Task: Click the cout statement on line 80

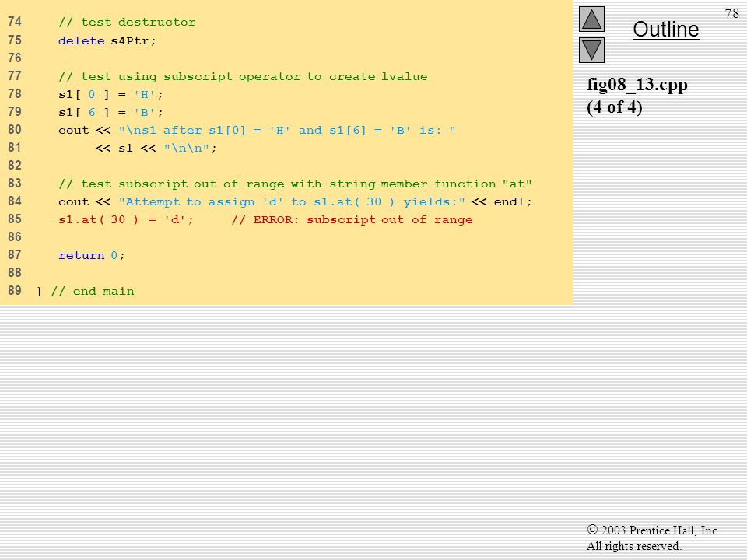Action: (257, 131)
